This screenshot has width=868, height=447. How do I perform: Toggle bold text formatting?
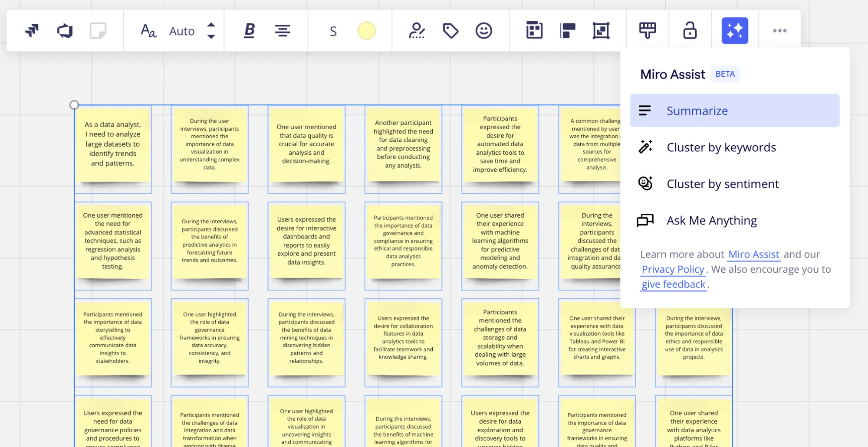tap(249, 31)
